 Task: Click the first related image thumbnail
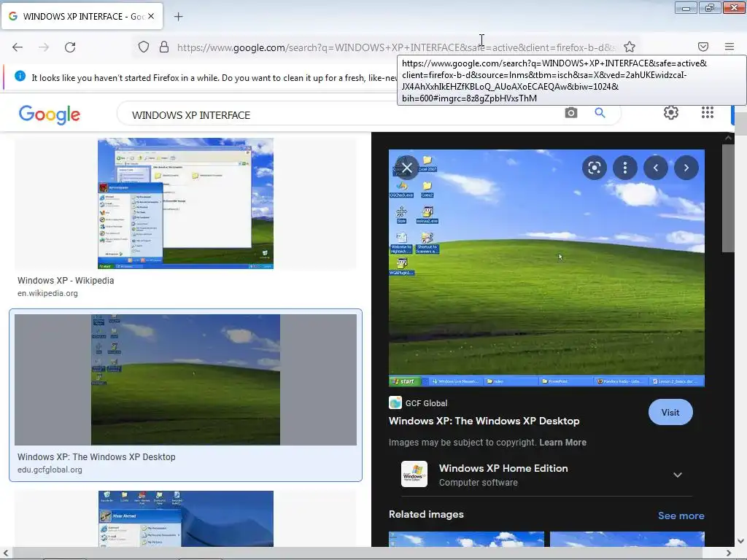pyautogui.click(x=466, y=539)
